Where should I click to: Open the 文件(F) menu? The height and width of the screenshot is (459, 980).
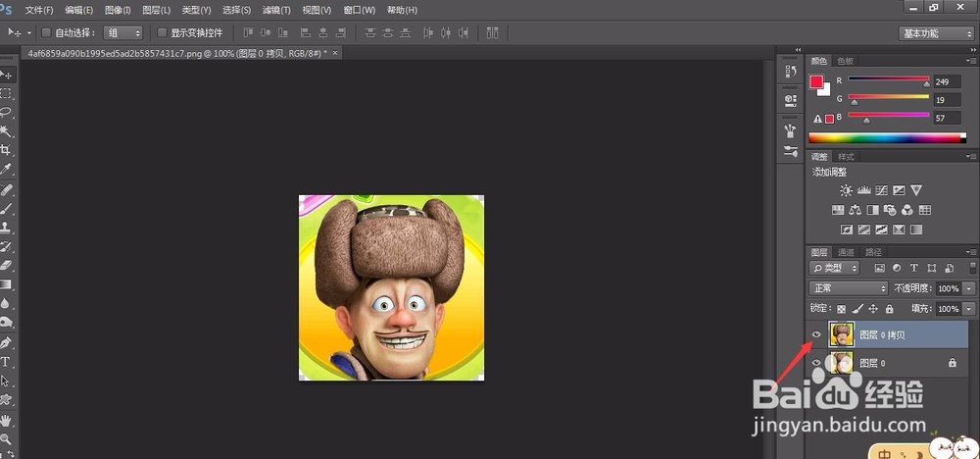point(39,10)
